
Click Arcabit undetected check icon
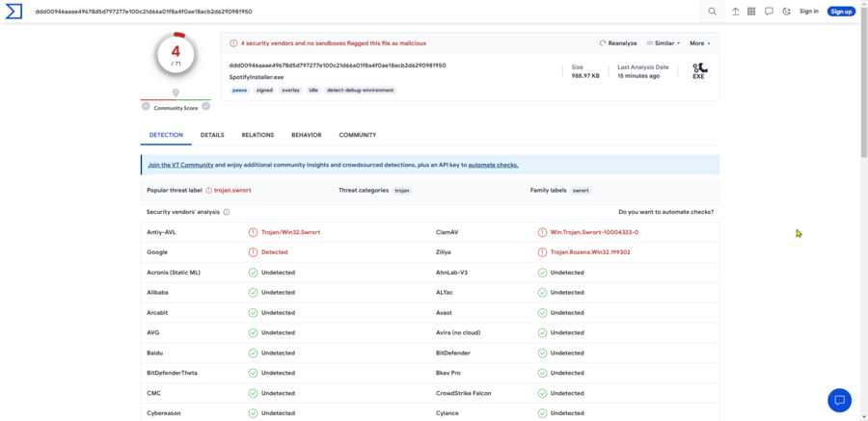click(x=253, y=312)
